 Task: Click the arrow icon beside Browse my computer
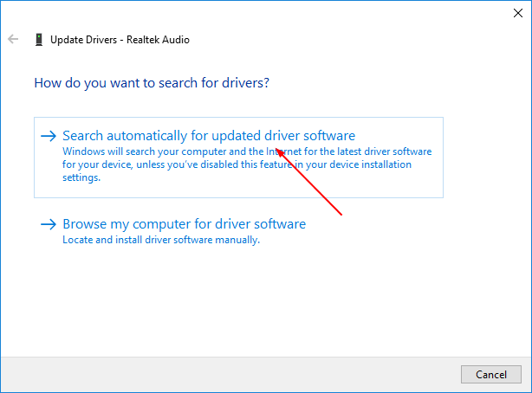coord(49,224)
